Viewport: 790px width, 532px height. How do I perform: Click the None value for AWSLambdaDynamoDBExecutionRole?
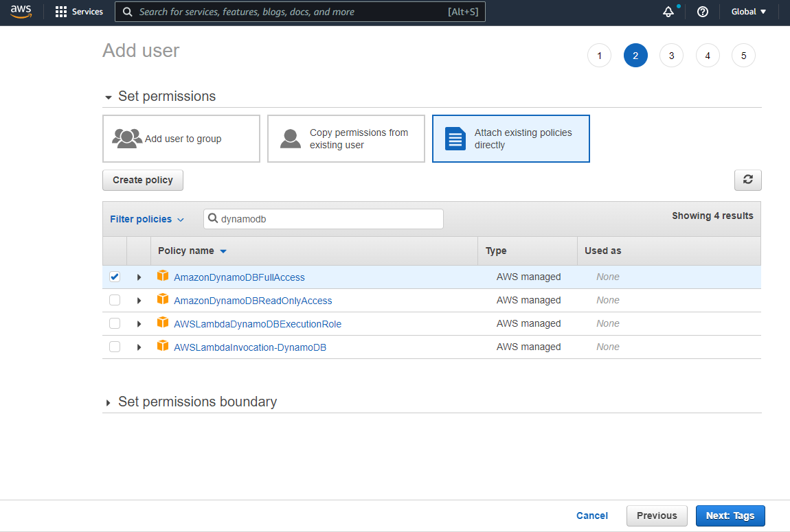click(608, 323)
